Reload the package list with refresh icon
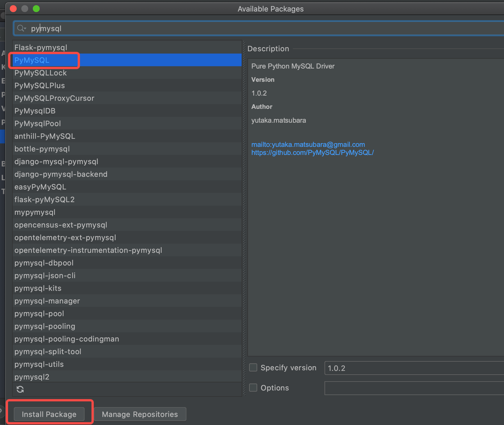 [x=20, y=389]
